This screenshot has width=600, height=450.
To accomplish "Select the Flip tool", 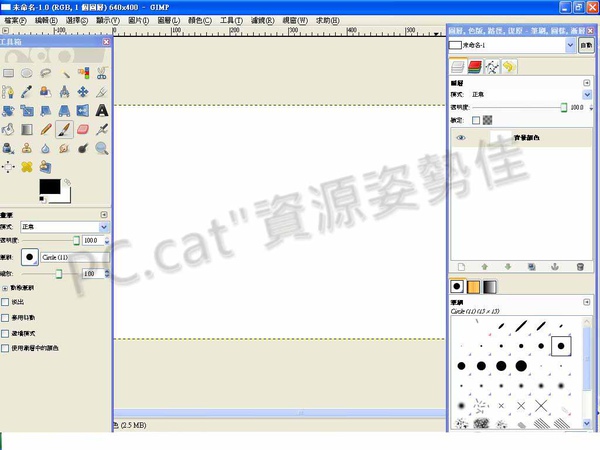I will pos(83,111).
